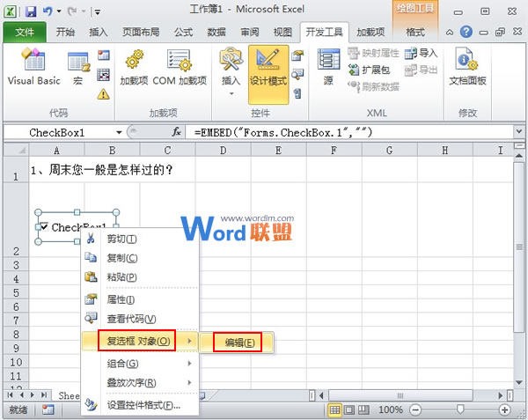
Task: Switch to the 页面布局 tab
Action: pyautogui.click(x=141, y=33)
